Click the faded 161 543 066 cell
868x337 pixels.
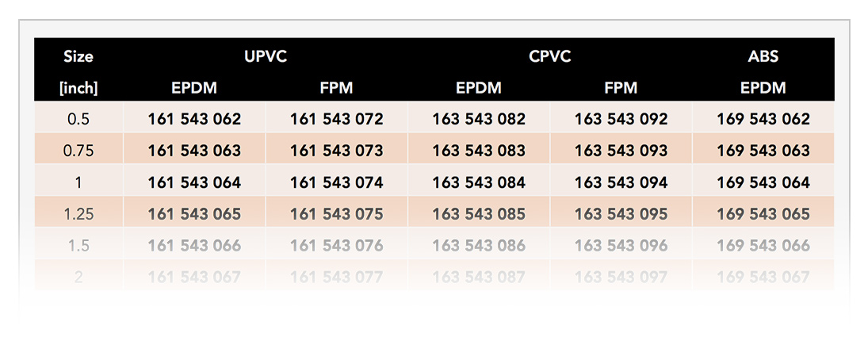[x=194, y=245]
